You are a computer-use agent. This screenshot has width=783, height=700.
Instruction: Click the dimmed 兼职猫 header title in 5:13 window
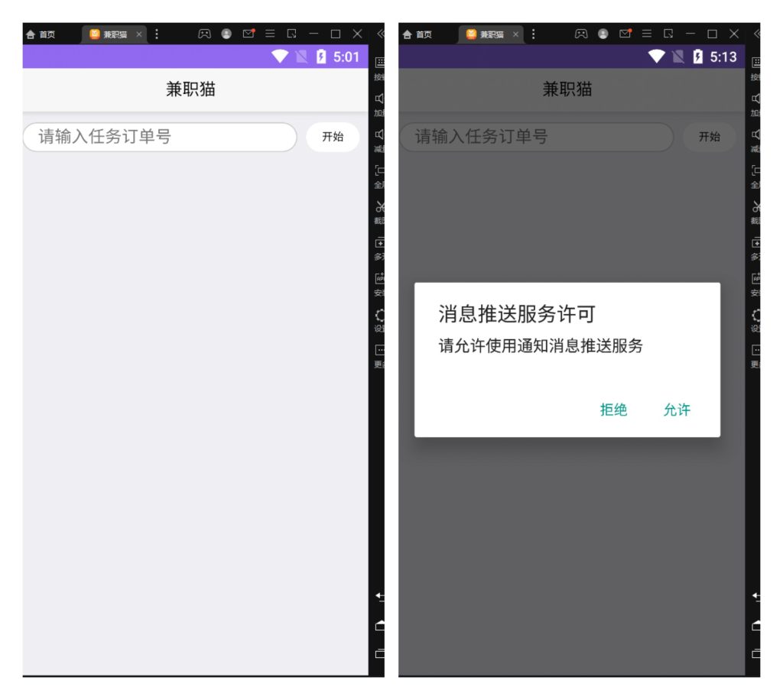[567, 89]
